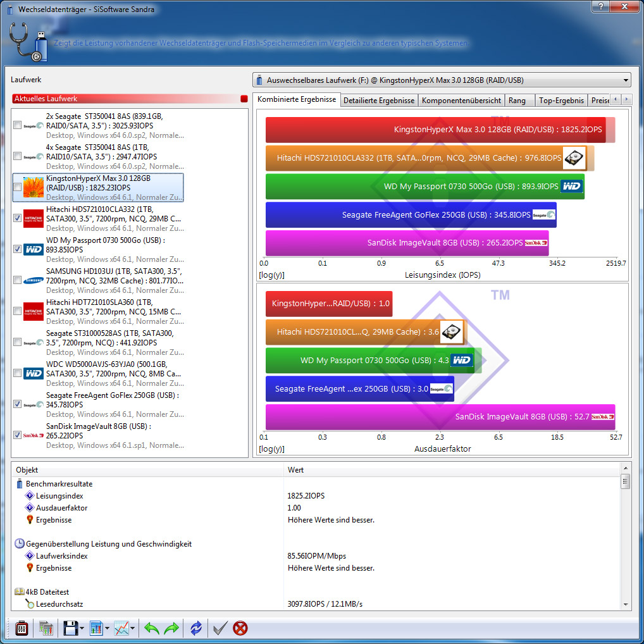Image resolution: width=644 pixels, height=644 pixels.
Task: Click the green back arrow
Action: pos(152,628)
